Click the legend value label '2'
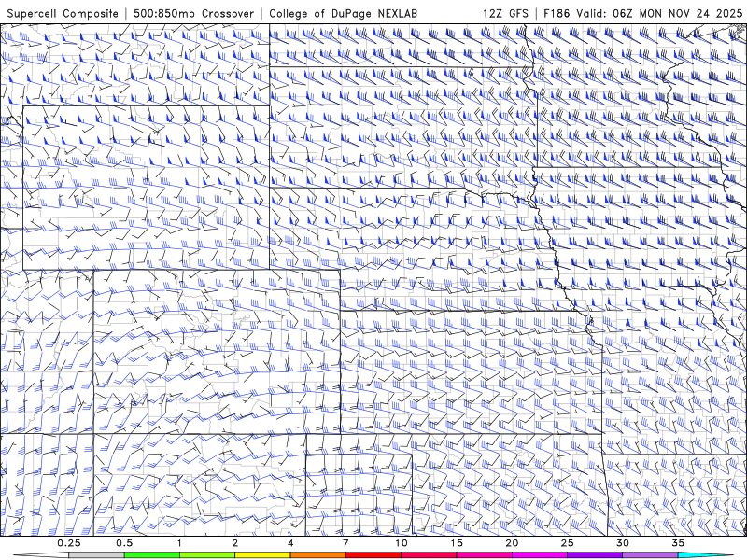The image size is (747, 560). coord(235,543)
